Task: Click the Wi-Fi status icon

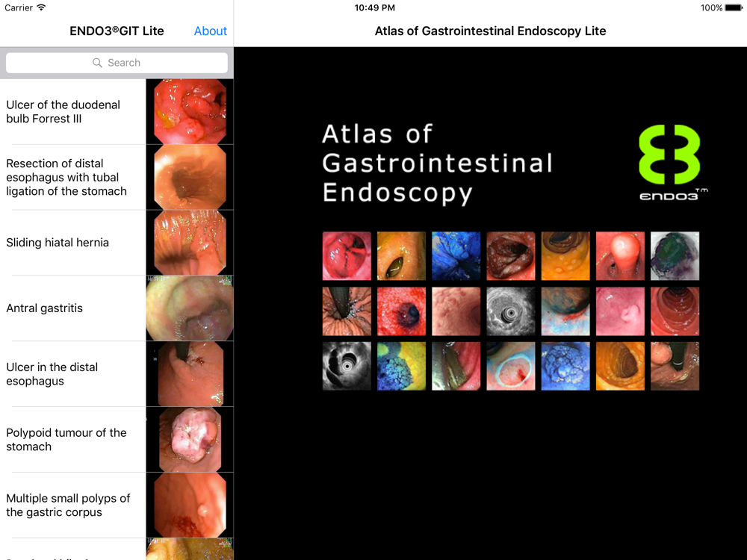Action: 41,7
